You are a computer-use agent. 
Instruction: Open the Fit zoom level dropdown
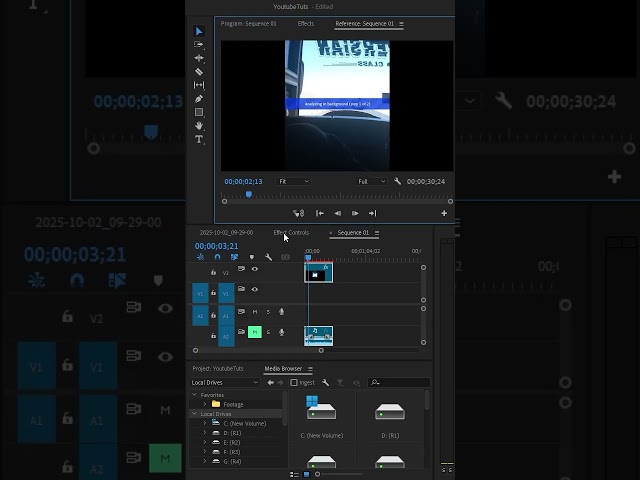coord(294,181)
